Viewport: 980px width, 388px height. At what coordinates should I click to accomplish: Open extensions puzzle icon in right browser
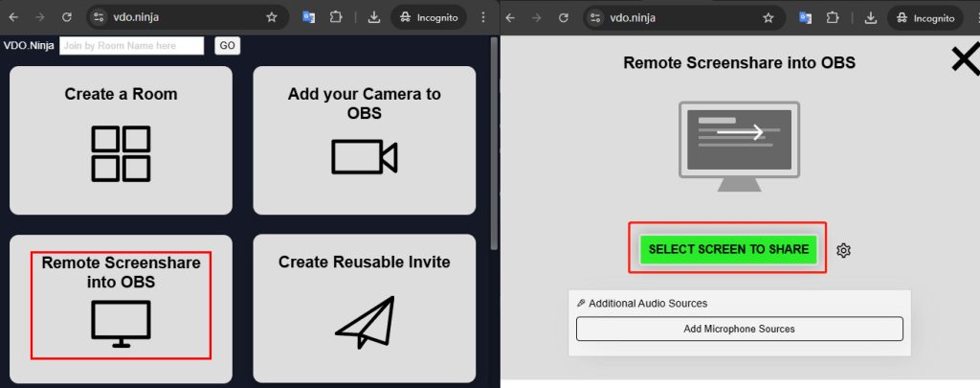(833, 17)
